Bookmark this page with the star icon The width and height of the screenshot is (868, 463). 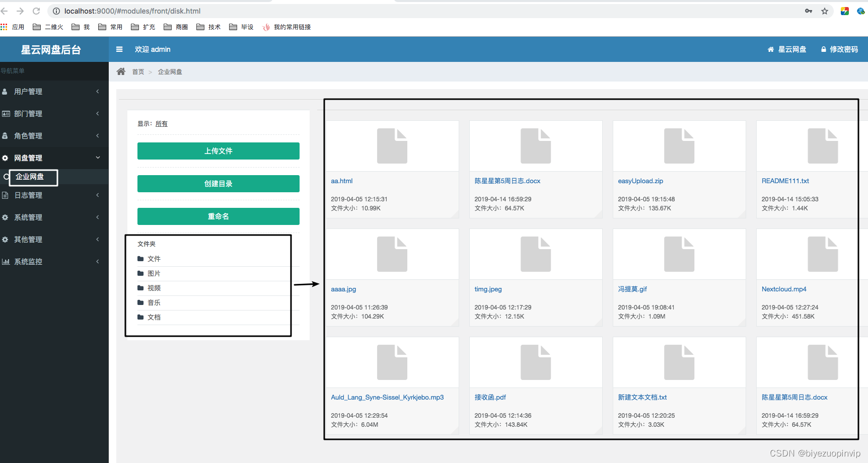(x=825, y=11)
